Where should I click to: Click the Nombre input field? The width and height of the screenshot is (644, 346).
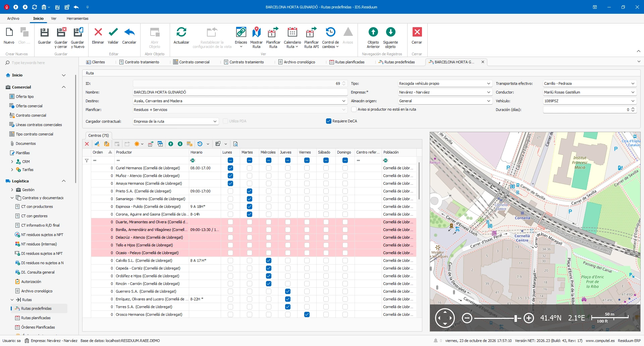click(240, 92)
